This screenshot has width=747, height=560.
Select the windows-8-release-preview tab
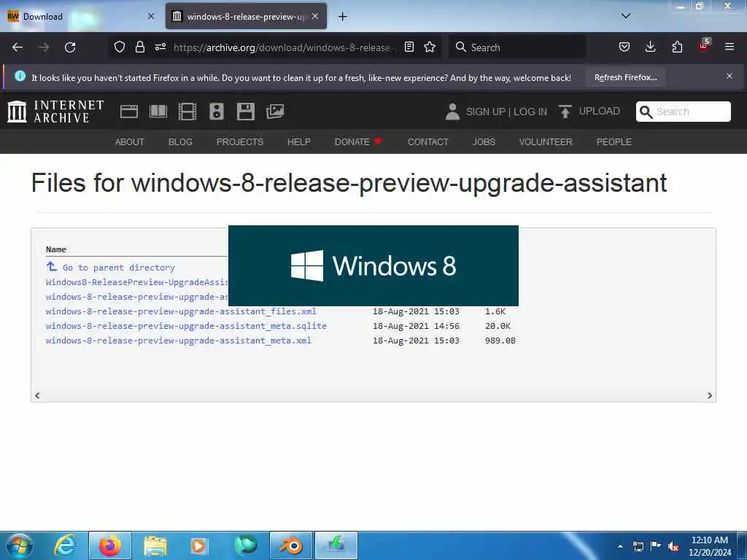[247, 17]
